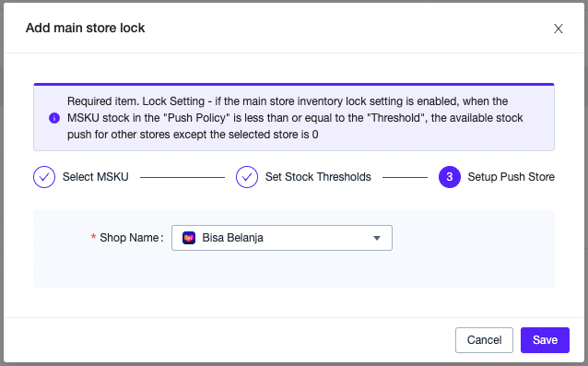The height and width of the screenshot is (366, 588).
Task: Go back to Set Stock Thresholds step label
Action: 318,177
